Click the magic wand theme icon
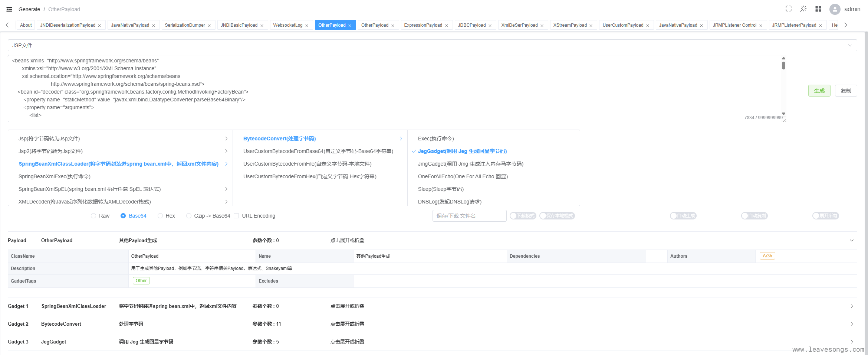This screenshot has width=868, height=355. 803,9
